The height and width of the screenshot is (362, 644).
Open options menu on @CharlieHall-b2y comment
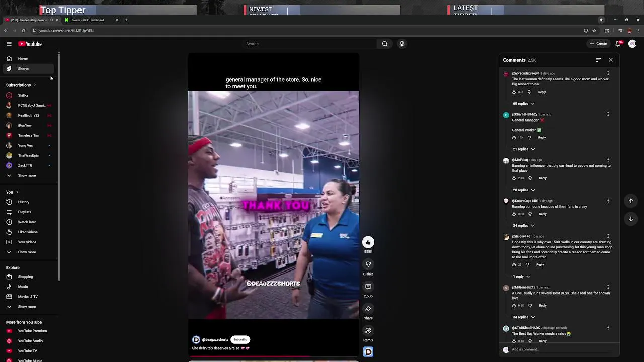[608, 114]
